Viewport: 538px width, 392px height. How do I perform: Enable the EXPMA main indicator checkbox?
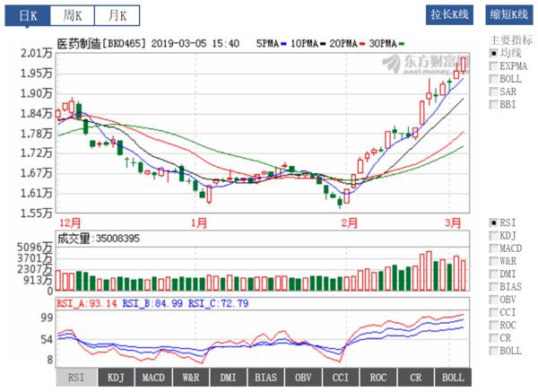pos(493,65)
